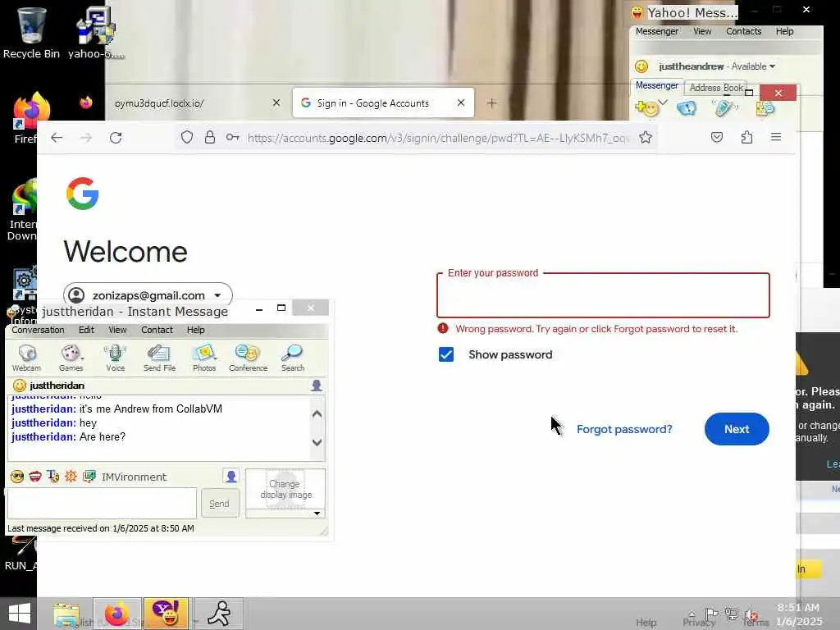Click the Send File icon
The height and width of the screenshot is (630, 840).
click(x=159, y=358)
